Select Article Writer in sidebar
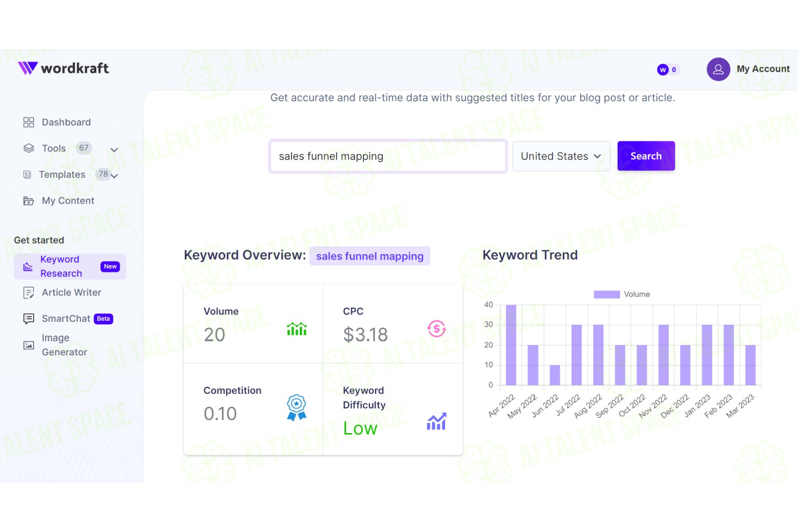The width and height of the screenshot is (798, 532). point(62,293)
